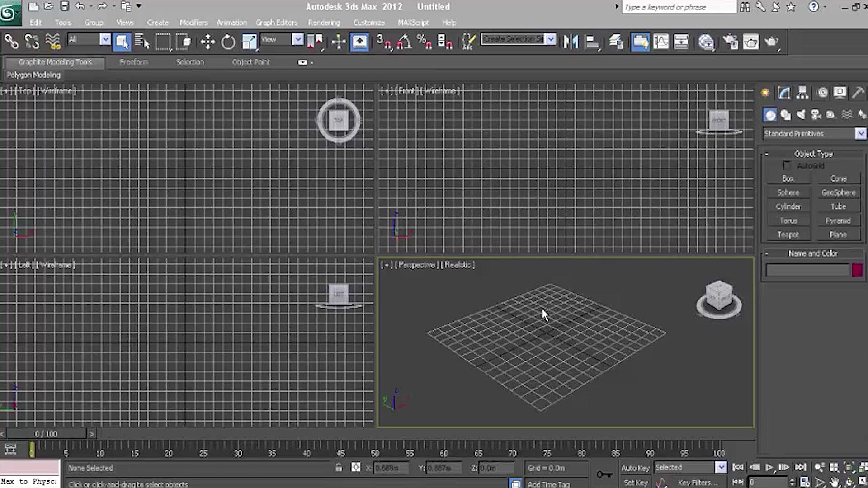Click the object name input field
Screen dimensions: 868x488
(x=807, y=270)
